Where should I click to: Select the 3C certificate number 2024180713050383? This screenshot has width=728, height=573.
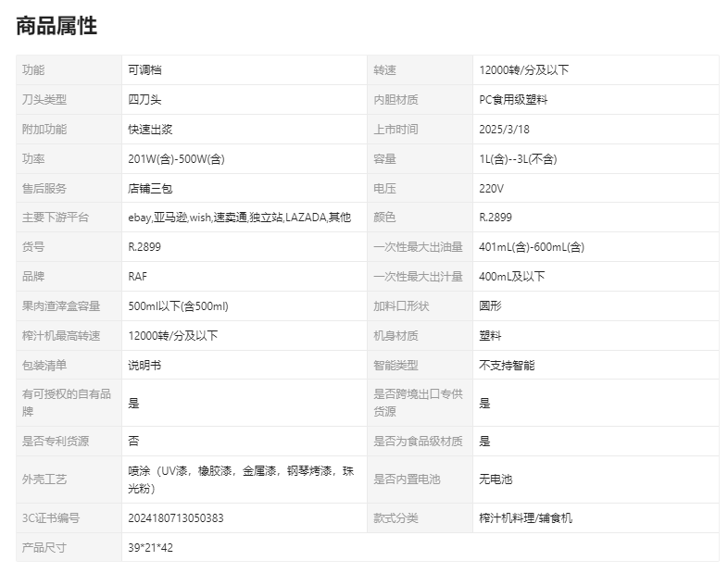(x=176, y=518)
